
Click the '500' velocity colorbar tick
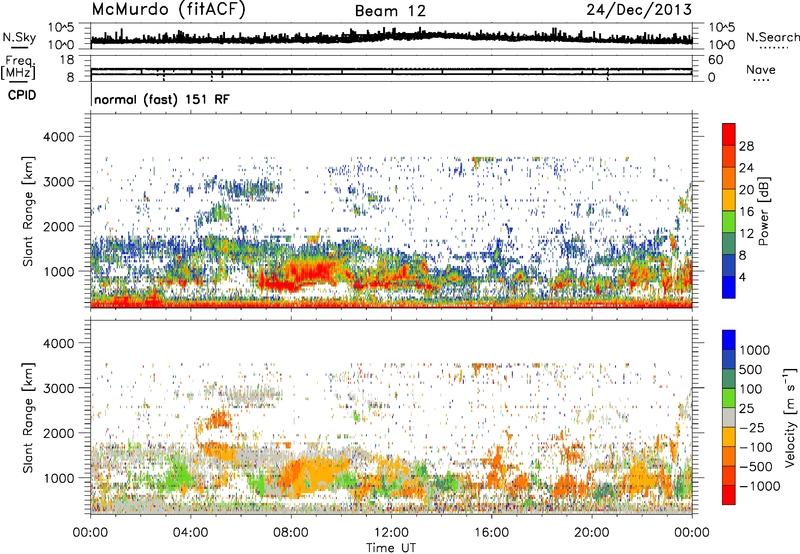(751, 369)
